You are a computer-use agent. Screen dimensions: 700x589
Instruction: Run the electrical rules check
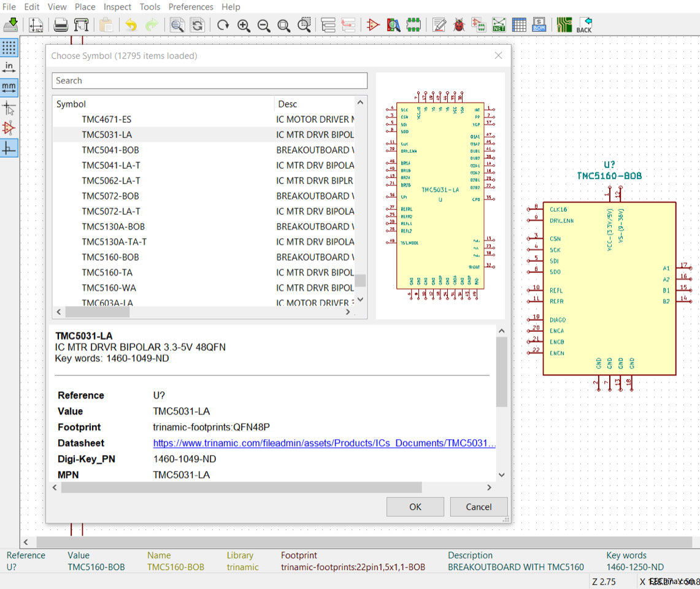(x=459, y=25)
